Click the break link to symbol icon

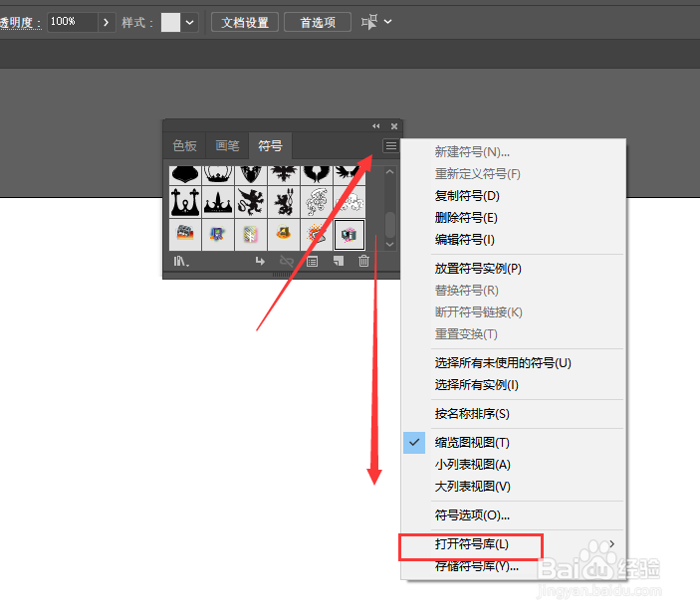click(286, 262)
